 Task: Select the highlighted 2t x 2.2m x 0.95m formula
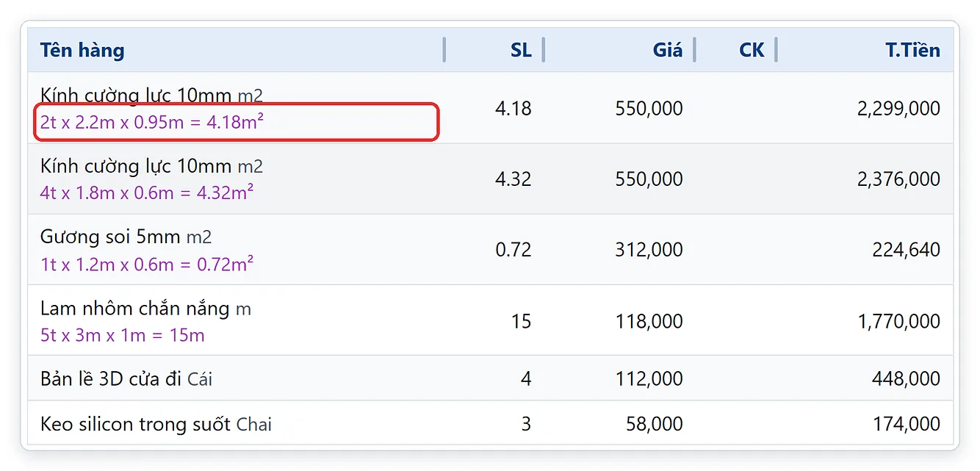coord(152,122)
